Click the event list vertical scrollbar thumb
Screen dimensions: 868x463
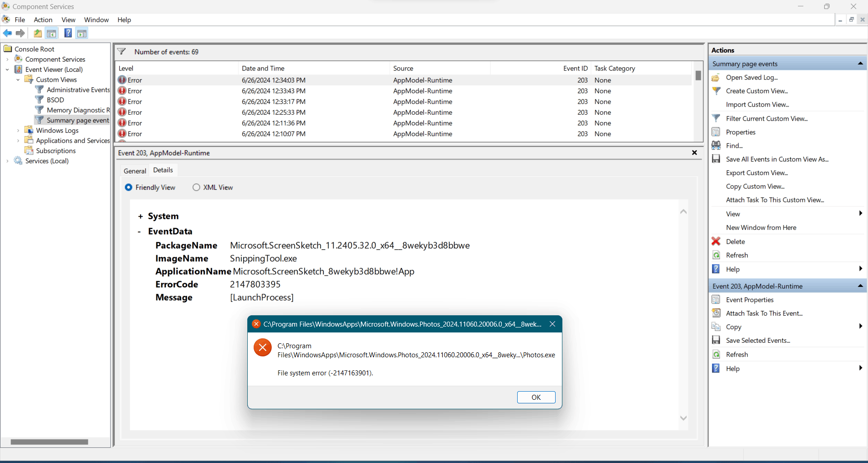pos(698,75)
